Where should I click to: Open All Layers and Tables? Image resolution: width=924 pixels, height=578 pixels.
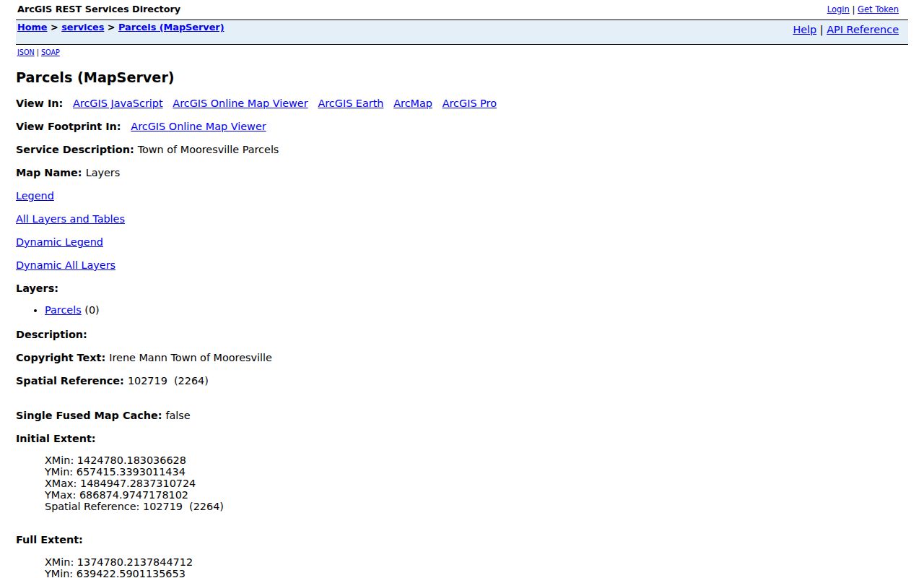[x=70, y=219]
